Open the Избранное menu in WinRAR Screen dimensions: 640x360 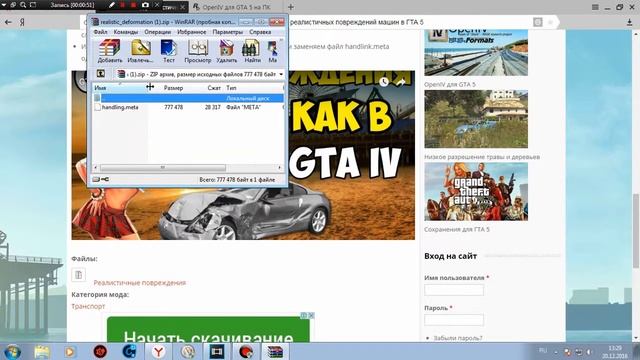click(x=192, y=32)
